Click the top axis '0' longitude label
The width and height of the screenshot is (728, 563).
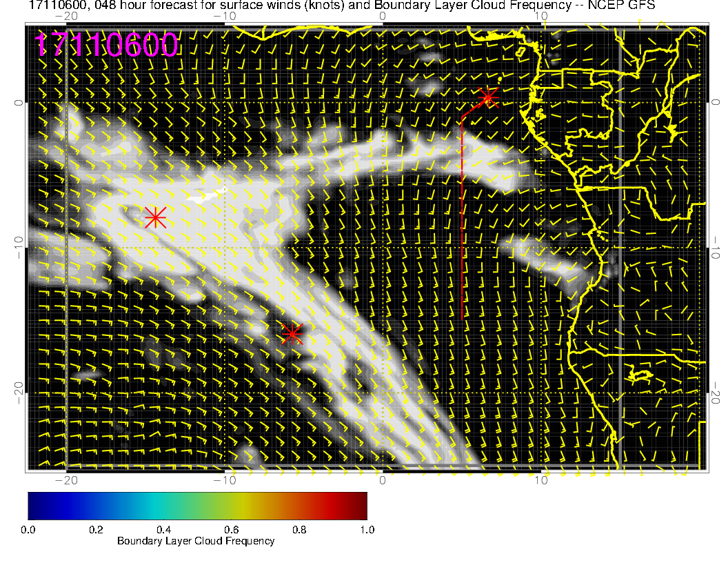click(382, 16)
